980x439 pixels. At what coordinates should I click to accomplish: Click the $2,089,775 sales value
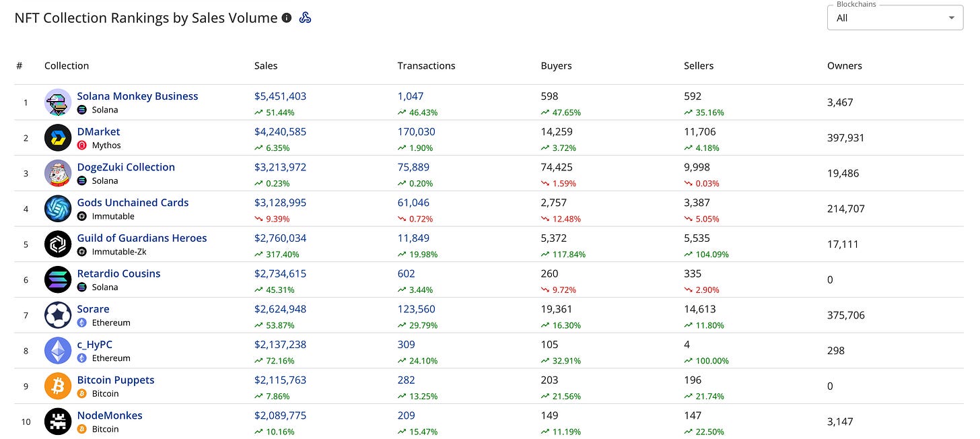280,415
